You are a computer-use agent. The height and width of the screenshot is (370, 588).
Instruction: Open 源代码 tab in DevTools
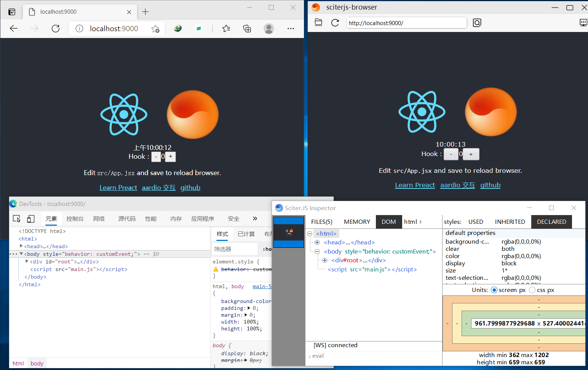click(127, 218)
